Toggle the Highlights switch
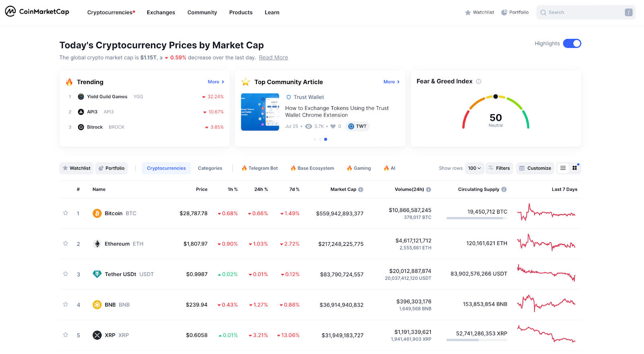Image resolution: width=644 pixels, height=354 pixels. [572, 43]
